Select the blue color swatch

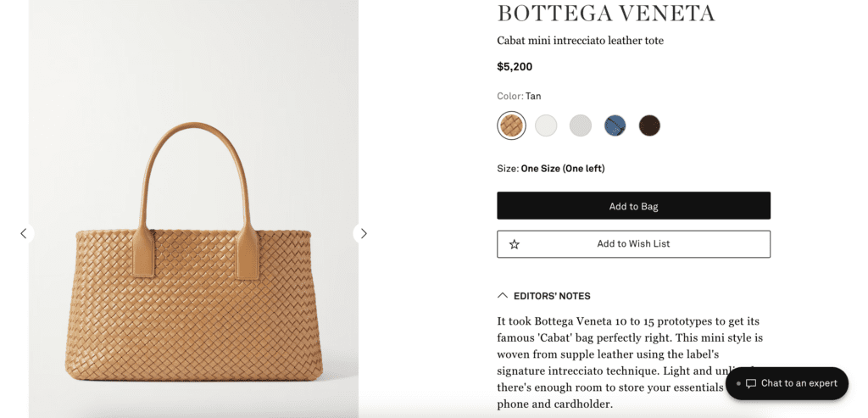coord(615,125)
